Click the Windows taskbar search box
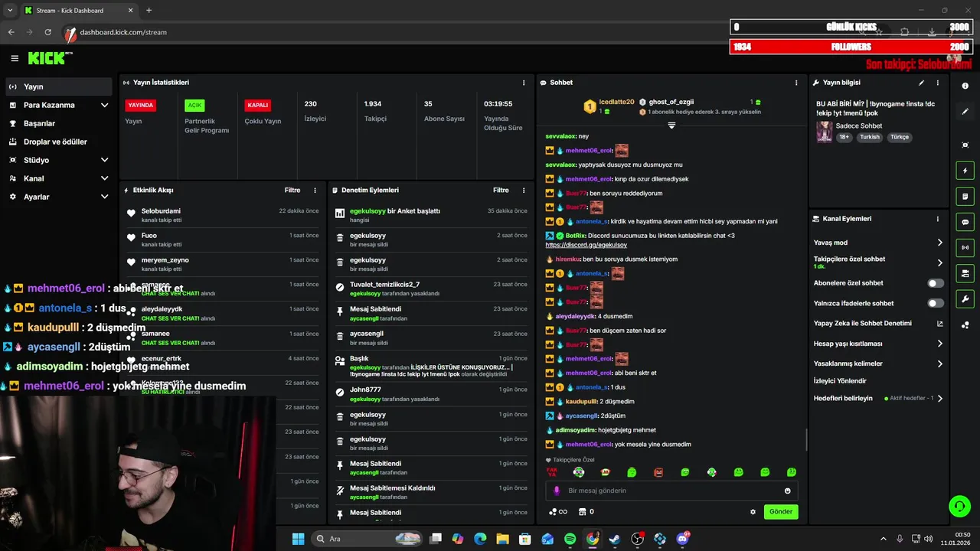This screenshot has width=980, height=551. pyautogui.click(x=367, y=539)
